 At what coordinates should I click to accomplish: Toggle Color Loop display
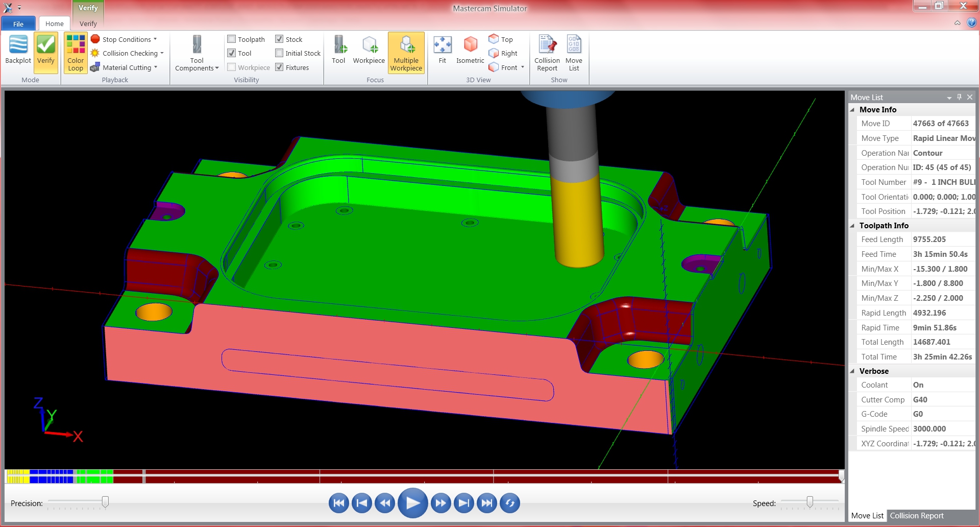76,53
